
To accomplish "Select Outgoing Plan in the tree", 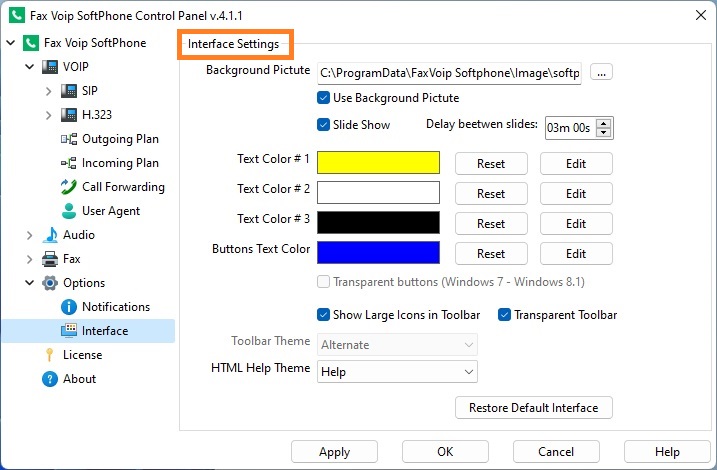I will [120, 139].
